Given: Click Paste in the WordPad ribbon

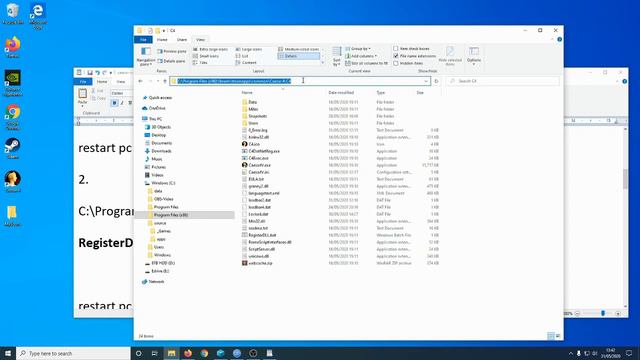Looking at the screenshot, I should [x=82, y=97].
